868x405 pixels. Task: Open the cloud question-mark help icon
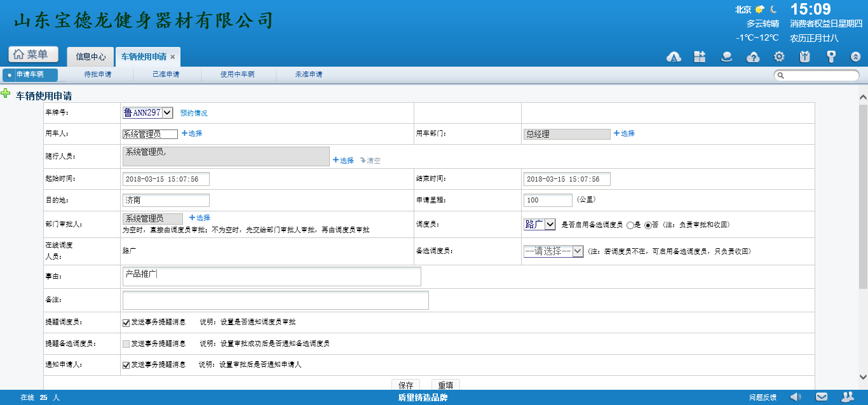point(753,56)
